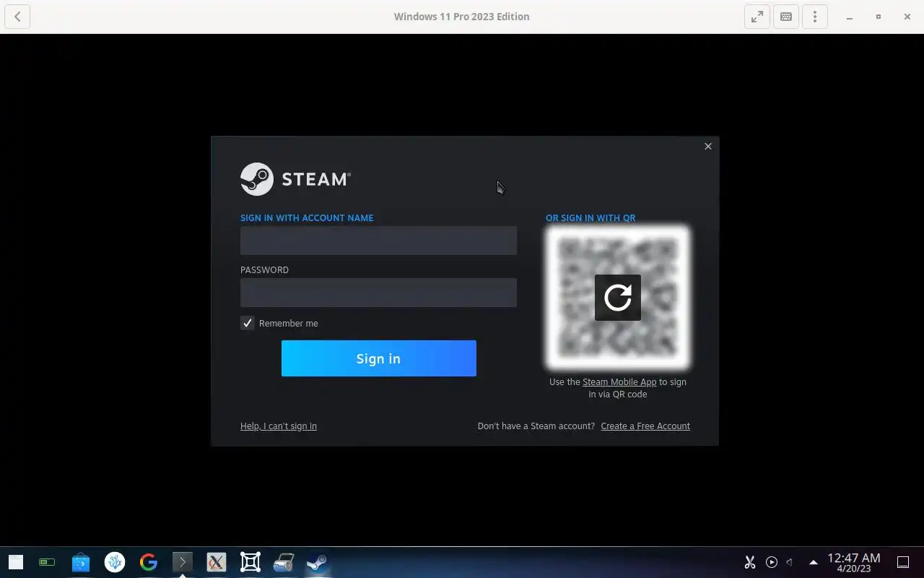Open the keyboard shortcuts button in title bar

(x=786, y=17)
